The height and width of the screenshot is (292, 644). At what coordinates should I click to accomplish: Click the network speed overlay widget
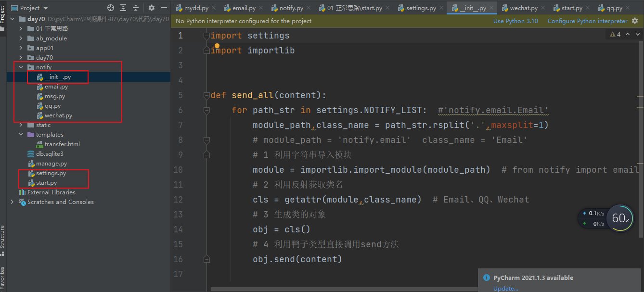pos(592,218)
